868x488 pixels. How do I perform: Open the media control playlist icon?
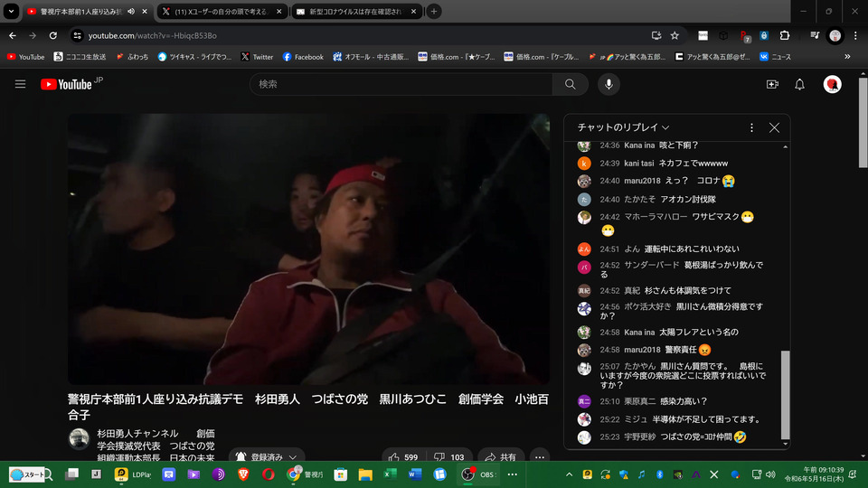(x=815, y=35)
